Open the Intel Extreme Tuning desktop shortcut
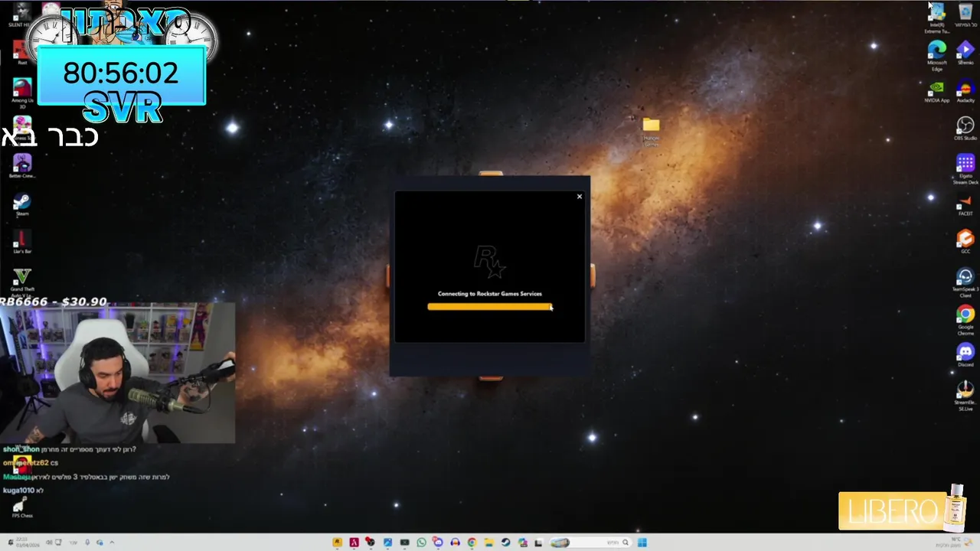This screenshot has height=551, width=980. (937, 18)
